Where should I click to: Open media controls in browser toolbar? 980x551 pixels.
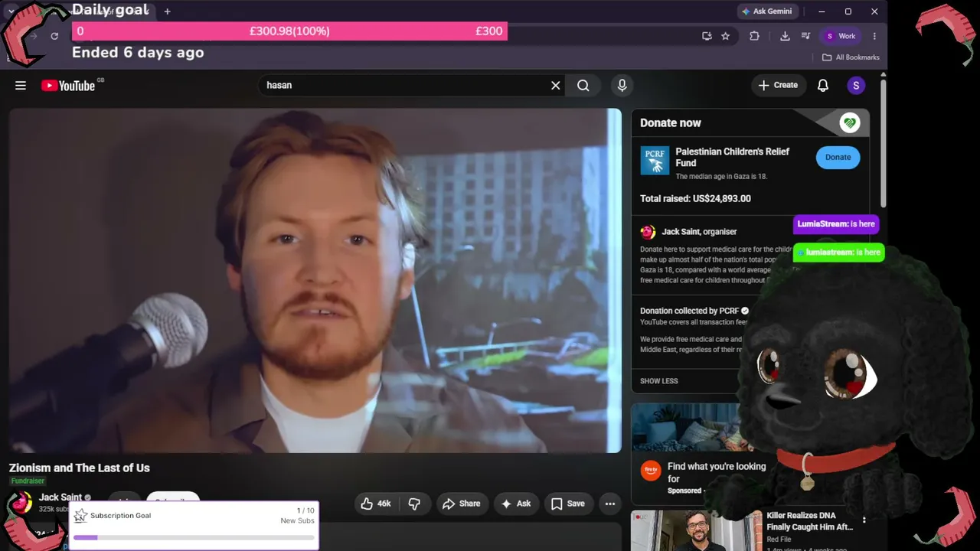pos(805,36)
